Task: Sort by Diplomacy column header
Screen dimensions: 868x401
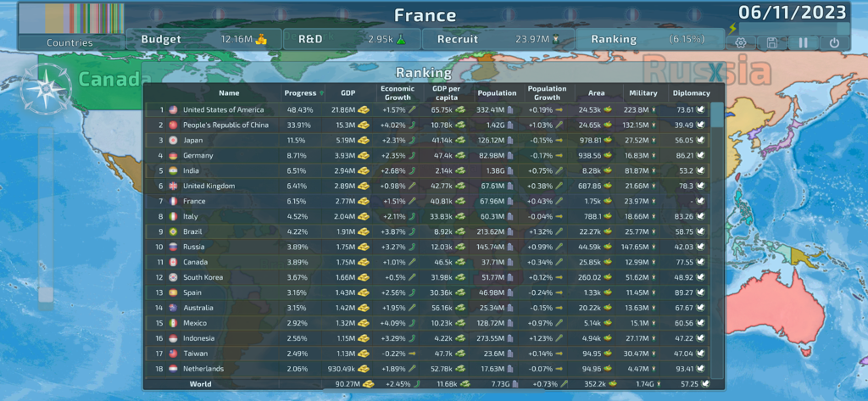Action: [x=692, y=93]
